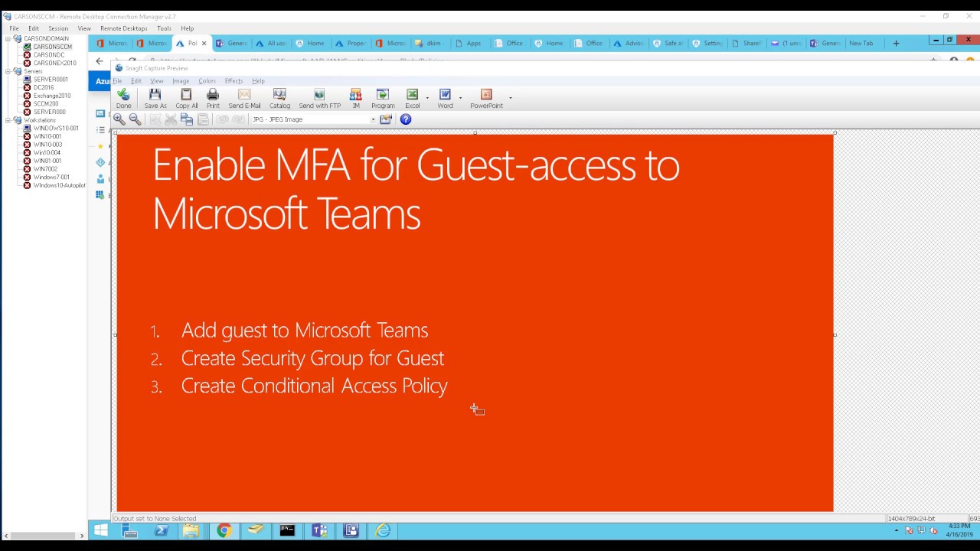Switch to the Apps browser tab

point(469,44)
